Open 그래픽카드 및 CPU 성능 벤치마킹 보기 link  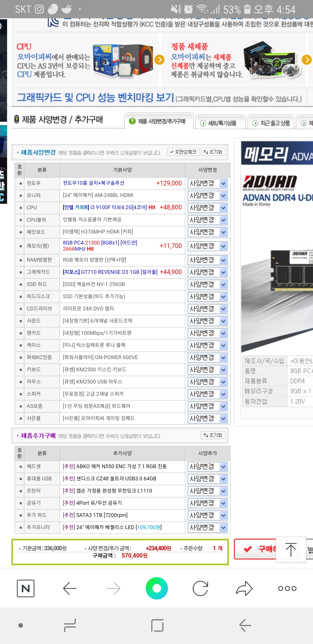click(x=96, y=97)
